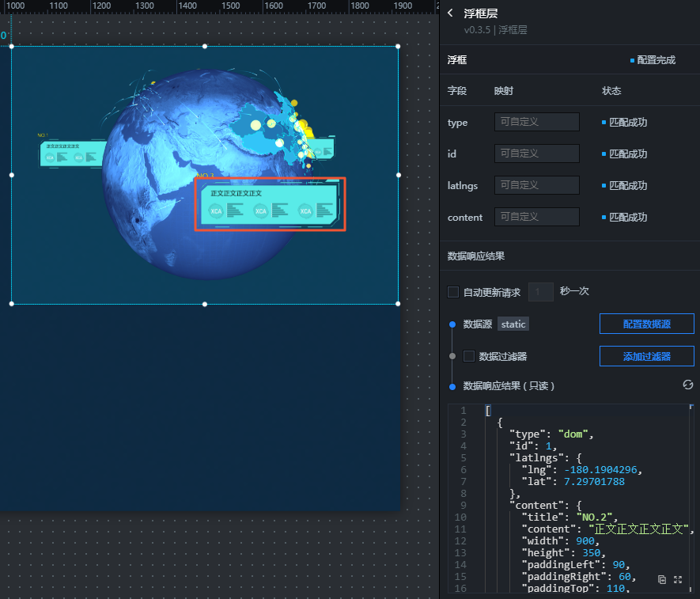Click the width value 900 in JSON
The image size is (700, 599).
pos(585,541)
